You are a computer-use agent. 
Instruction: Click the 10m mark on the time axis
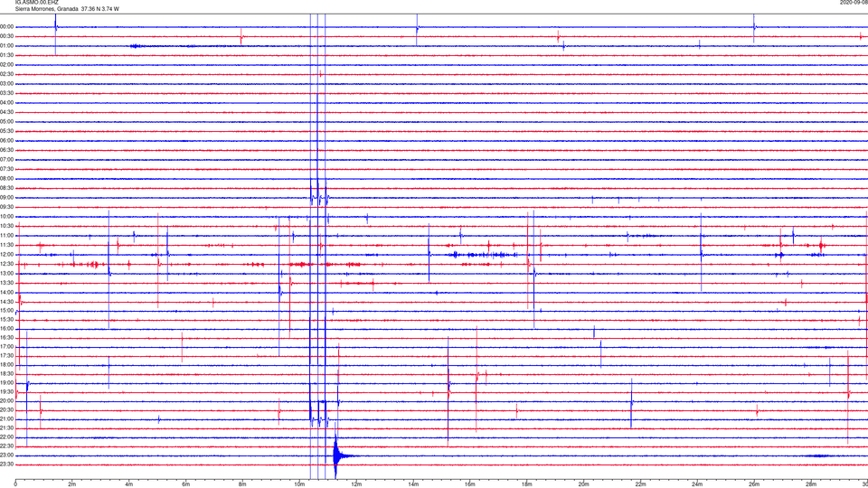(299, 484)
